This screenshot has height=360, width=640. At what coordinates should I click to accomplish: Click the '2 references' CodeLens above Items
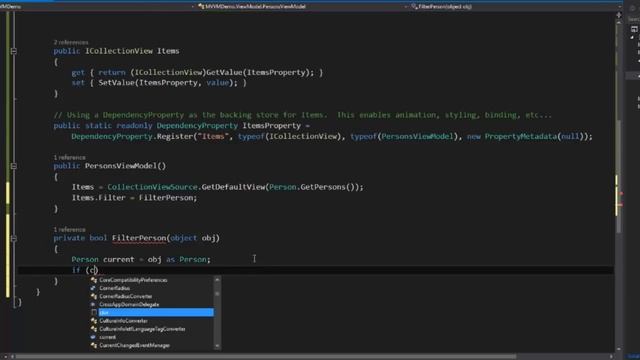pyautogui.click(x=71, y=42)
